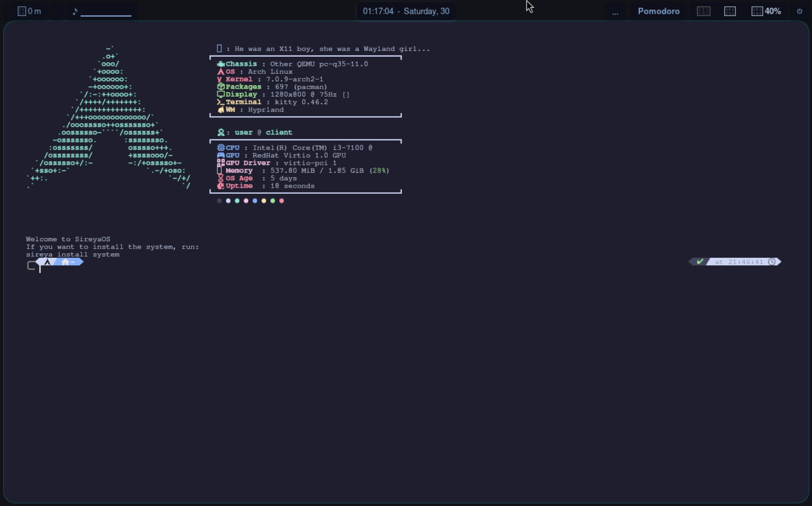Click the text "1280x800 @ 75Hz"
Image resolution: width=812 pixels, height=506 pixels.
[304, 94]
